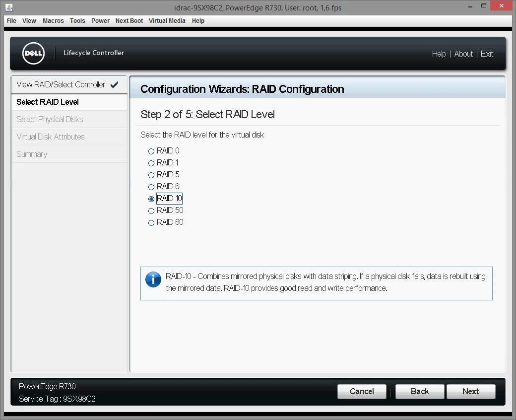Screen dimensions: 516x420
Task: Click the Cancel button
Action: 362,391
